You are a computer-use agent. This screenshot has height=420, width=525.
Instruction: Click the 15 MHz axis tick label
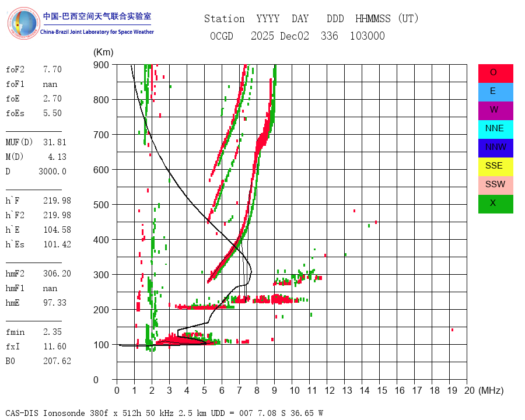click(x=382, y=390)
